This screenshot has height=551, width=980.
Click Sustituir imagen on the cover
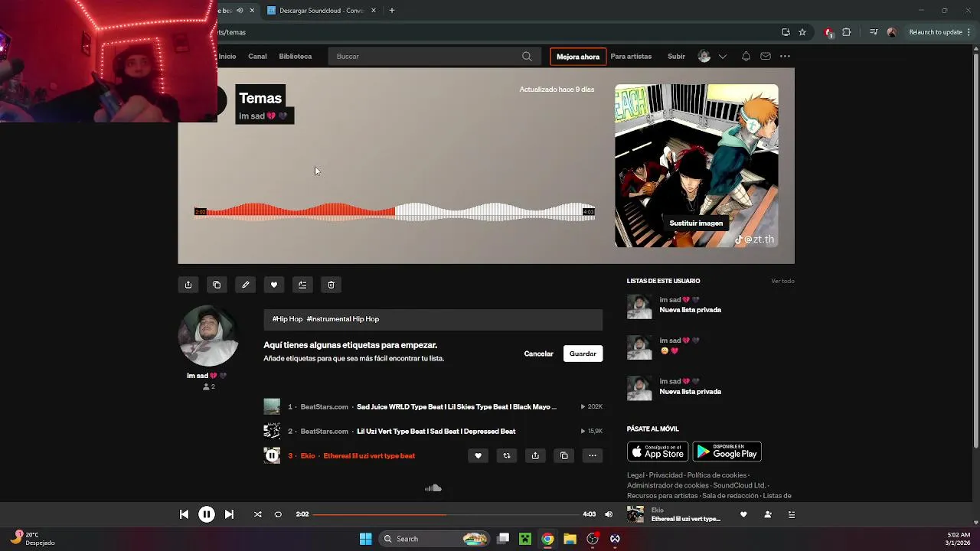click(x=696, y=223)
